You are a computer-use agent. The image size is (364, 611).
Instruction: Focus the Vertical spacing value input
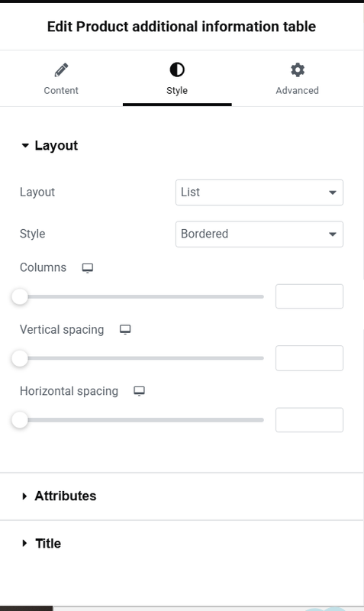(x=310, y=358)
